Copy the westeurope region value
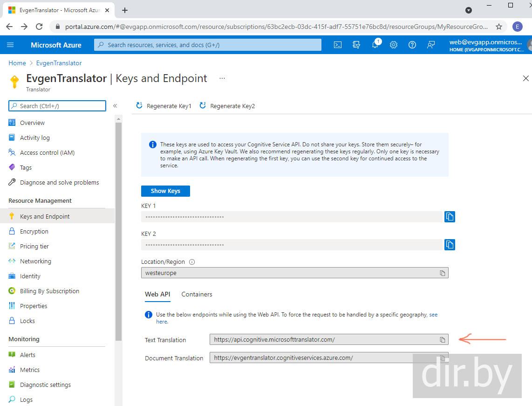The width and height of the screenshot is (532, 406). pos(443,273)
